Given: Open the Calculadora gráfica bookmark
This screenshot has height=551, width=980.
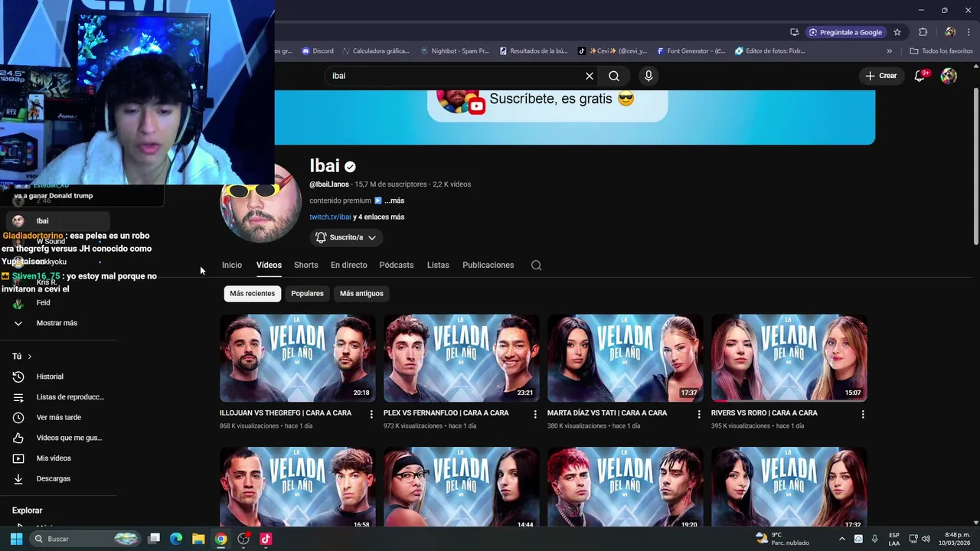Looking at the screenshot, I should (x=376, y=51).
